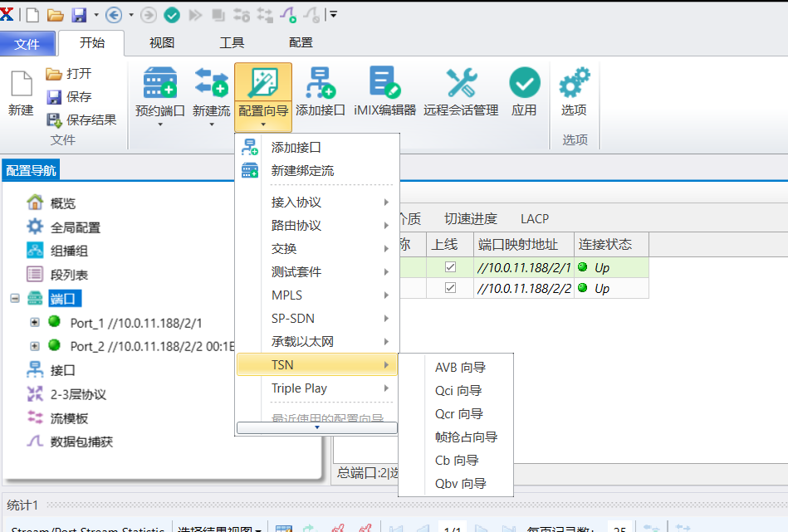Viewport: 788px width, 532px height.
Task: Click the blue back arrow icon in quick access toolbar
Action: click(114, 15)
